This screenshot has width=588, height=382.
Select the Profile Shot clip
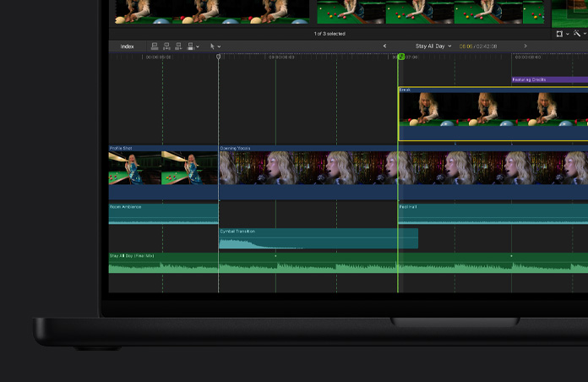(x=162, y=169)
